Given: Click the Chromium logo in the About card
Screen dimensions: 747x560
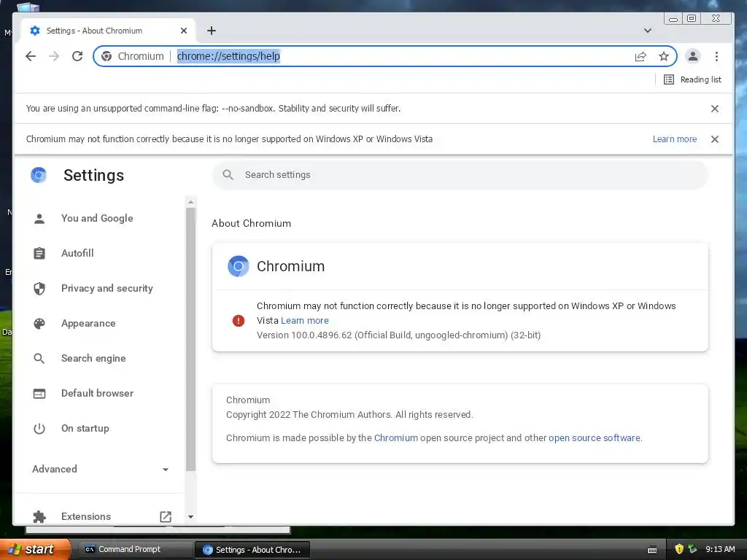Looking at the screenshot, I should (239, 266).
